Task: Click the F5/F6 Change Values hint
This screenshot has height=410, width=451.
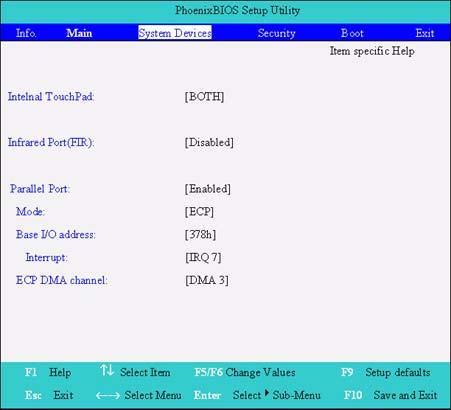Action: click(x=245, y=372)
